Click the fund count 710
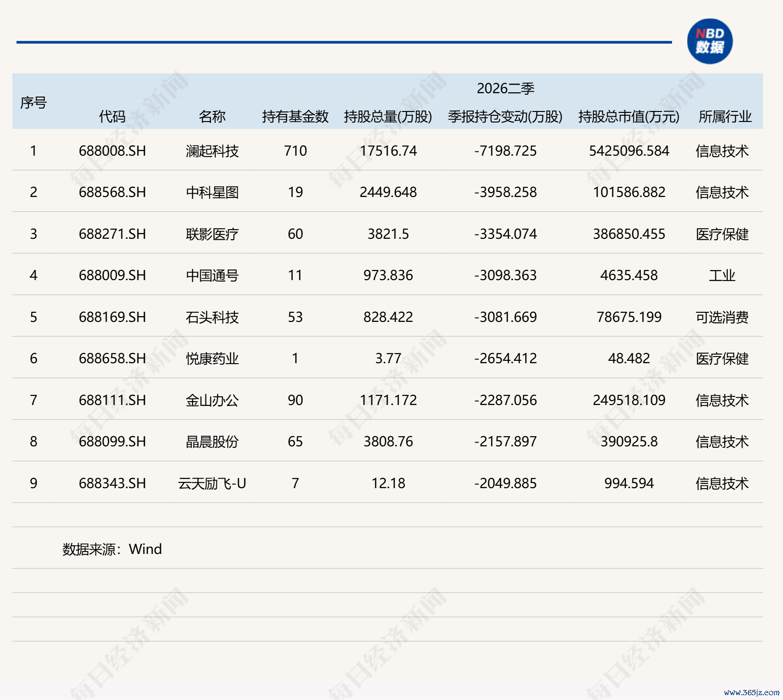This screenshot has width=783, height=700. [x=295, y=151]
